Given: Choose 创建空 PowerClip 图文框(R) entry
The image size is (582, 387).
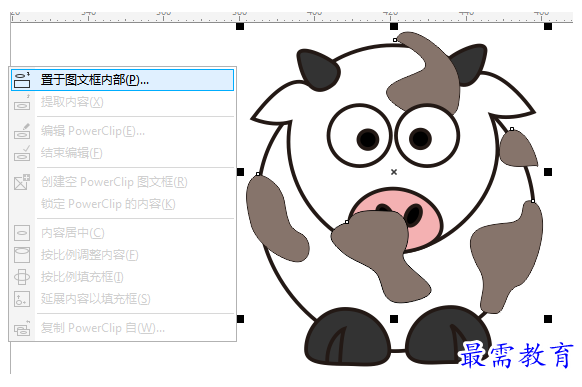Looking at the screenshot, I should click(122, 182).
